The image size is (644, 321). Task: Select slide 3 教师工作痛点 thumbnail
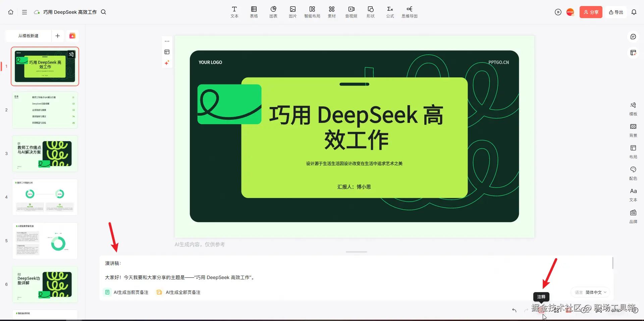pyautogui.click(x=45, y=154)
